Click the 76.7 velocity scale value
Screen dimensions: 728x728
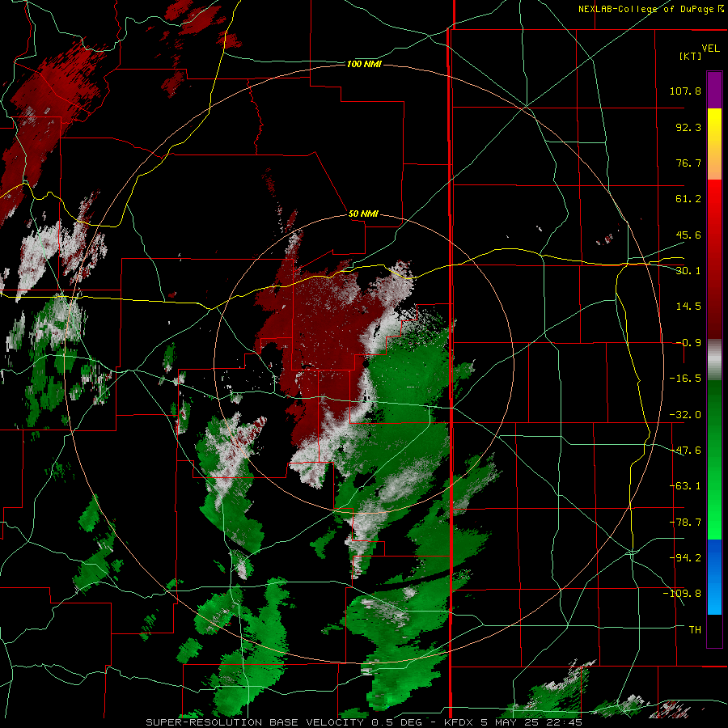(688, 163)
